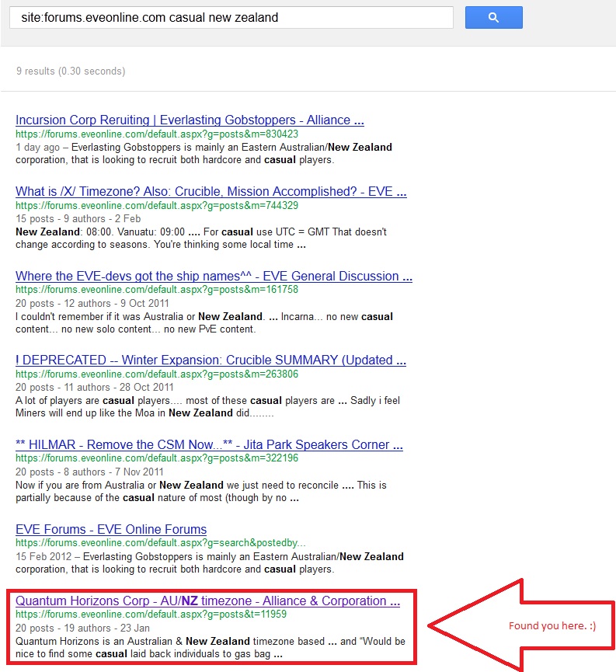The height and width of the screenshot is (672, 616).
Task: Click snippet 'Now if you are from Australia'
Action: (x=201, y=492)
